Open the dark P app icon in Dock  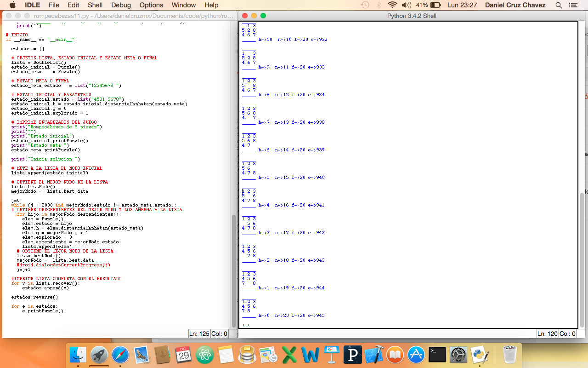pos(353,355)
